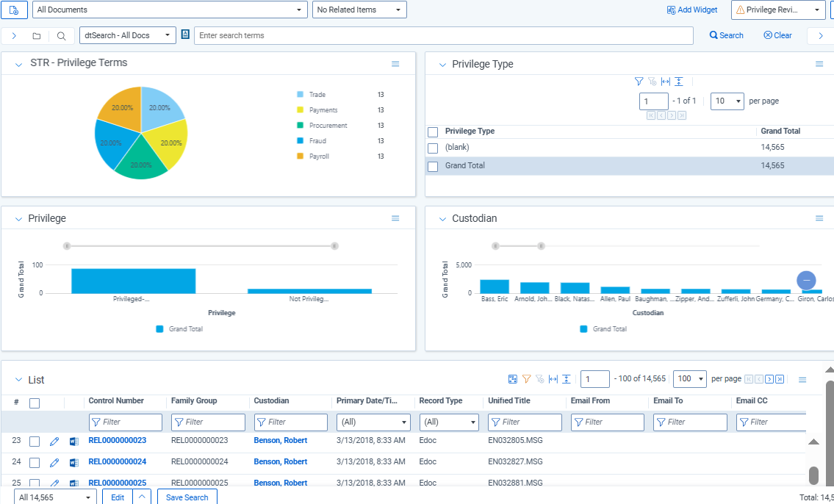Viewport: 834px width, 504px height.
Task: Tick the checkbox for list row 24
Action: [x=35, y=463]
